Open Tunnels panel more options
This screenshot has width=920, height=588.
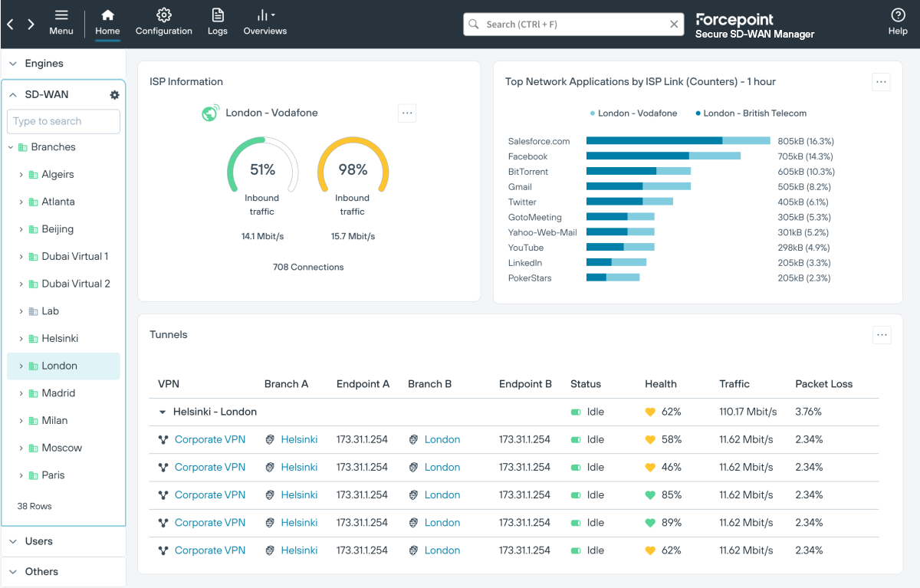point(882,335)
